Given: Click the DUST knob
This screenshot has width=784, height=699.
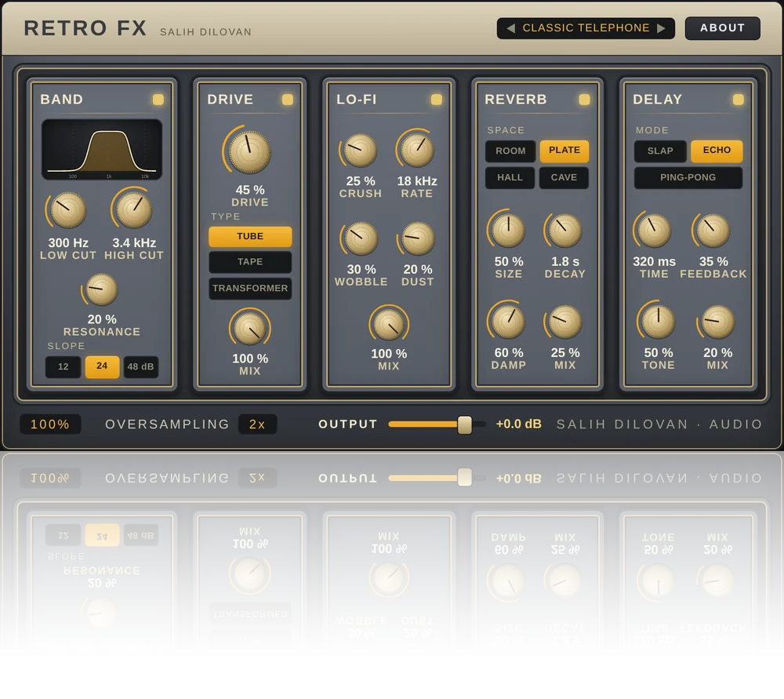Looking at the screenshot, I should pyautogui.click(x=418, y=238).
